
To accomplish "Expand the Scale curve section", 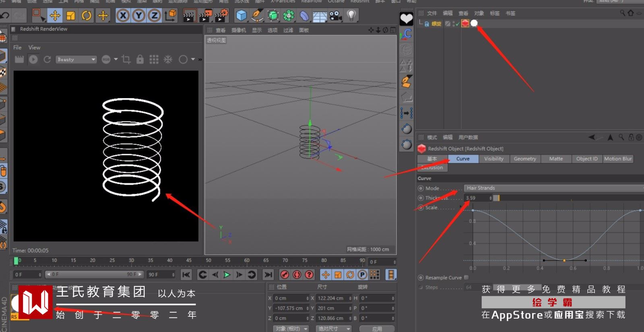I will [461, 207].
